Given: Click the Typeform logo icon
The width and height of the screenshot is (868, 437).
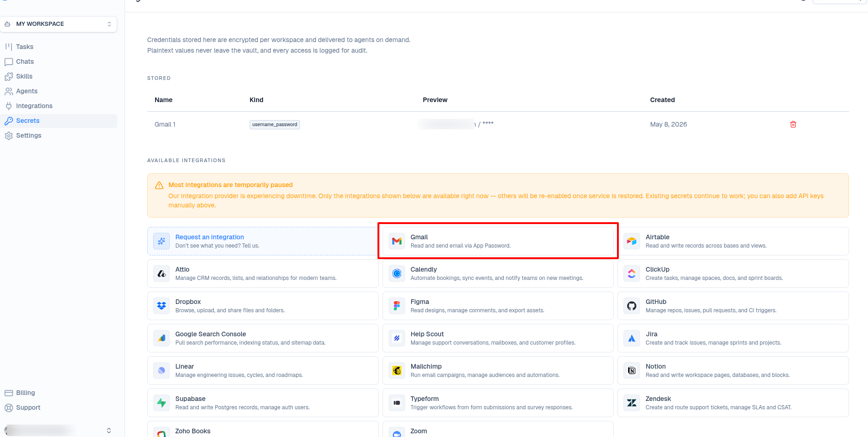Looking at the screenshot, I should (397, 403).
